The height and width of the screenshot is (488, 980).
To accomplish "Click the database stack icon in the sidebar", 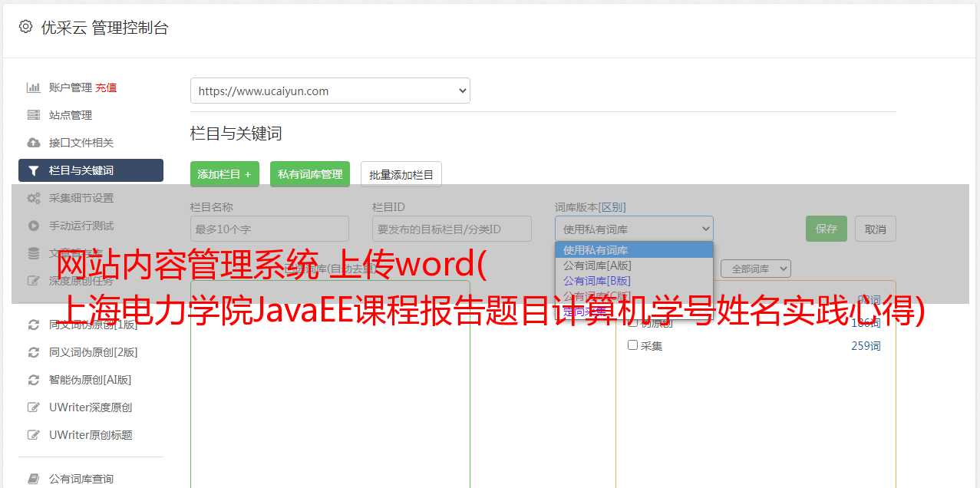I will 34,253.
